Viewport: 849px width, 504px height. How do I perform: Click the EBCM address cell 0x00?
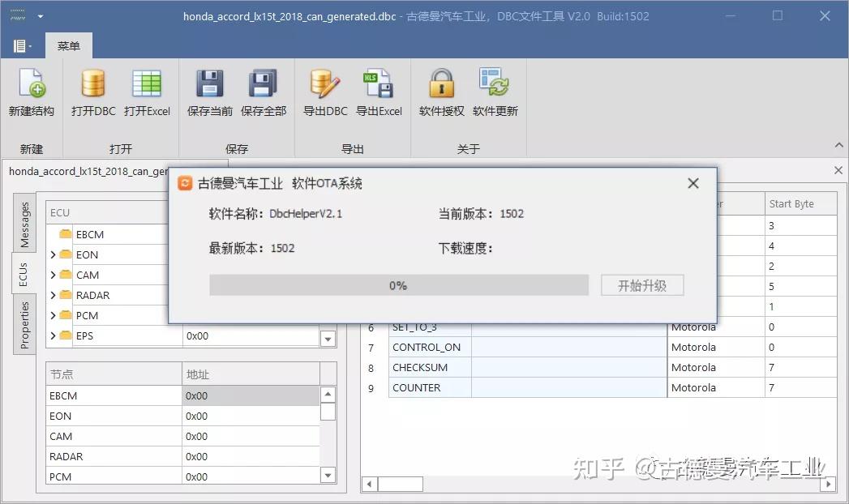point(251,396)
